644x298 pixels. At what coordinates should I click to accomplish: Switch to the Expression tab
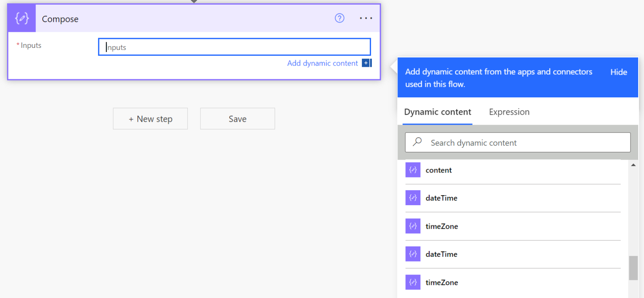coord(509,112)
